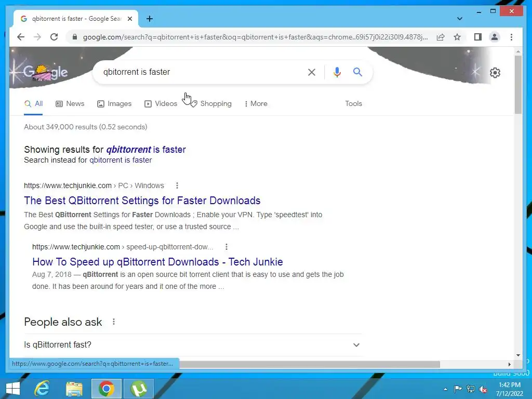Image resolution: width=532 pixels, height=399 pixels.
Task: Open the tab search chevron
Action: tap(459, 19)
